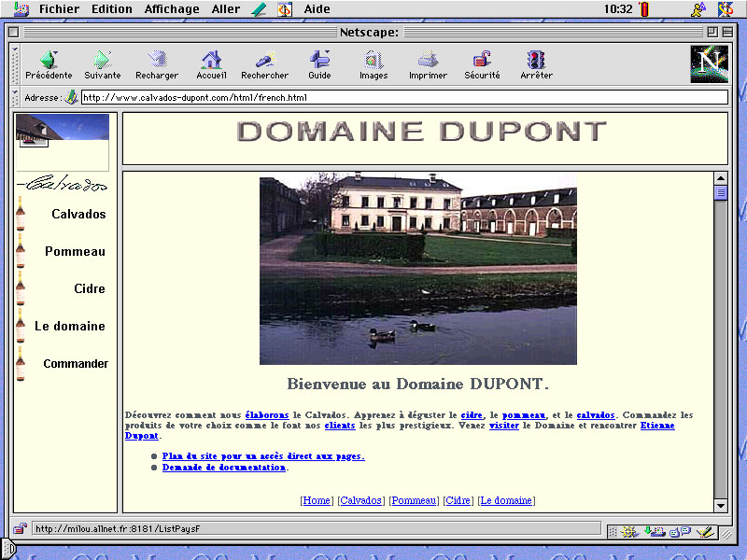Collapse the Adresse location toolbar handle

pos(15,97)
